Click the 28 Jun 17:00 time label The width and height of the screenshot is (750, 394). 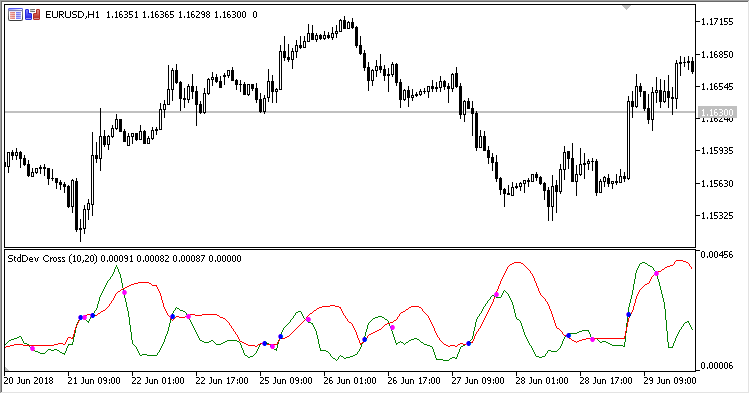607,381
